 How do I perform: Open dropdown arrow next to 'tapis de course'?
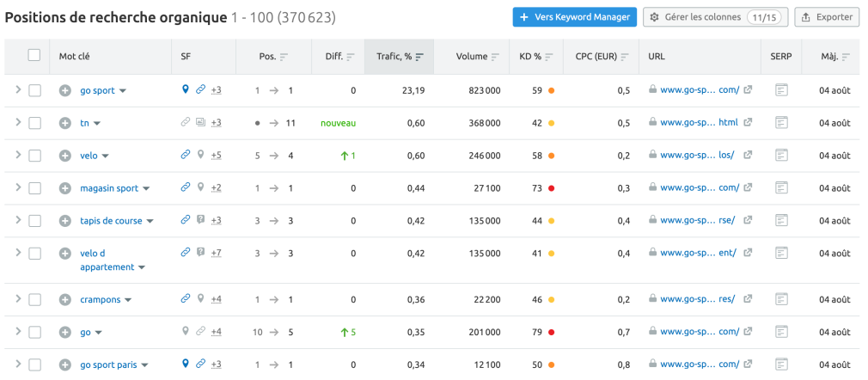pos(150,221)
